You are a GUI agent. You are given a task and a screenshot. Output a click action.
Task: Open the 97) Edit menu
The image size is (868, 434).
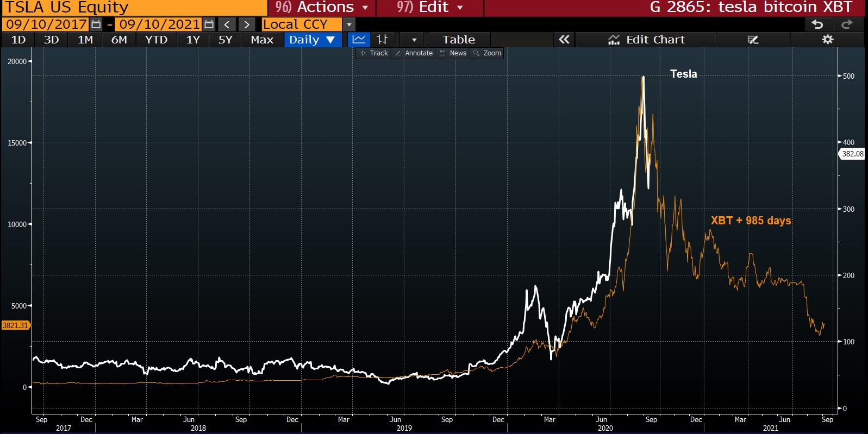click(429, 8)
